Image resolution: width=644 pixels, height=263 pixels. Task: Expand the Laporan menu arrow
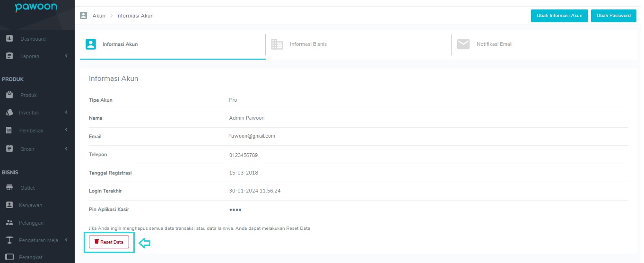point(67,56)
